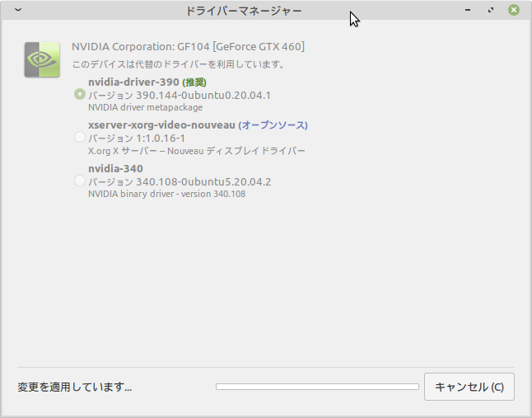This screenshot has width=532, height=418.
Task: Select the xserver-xorg-video-nouveau radio button
Action: pos(80,137)
